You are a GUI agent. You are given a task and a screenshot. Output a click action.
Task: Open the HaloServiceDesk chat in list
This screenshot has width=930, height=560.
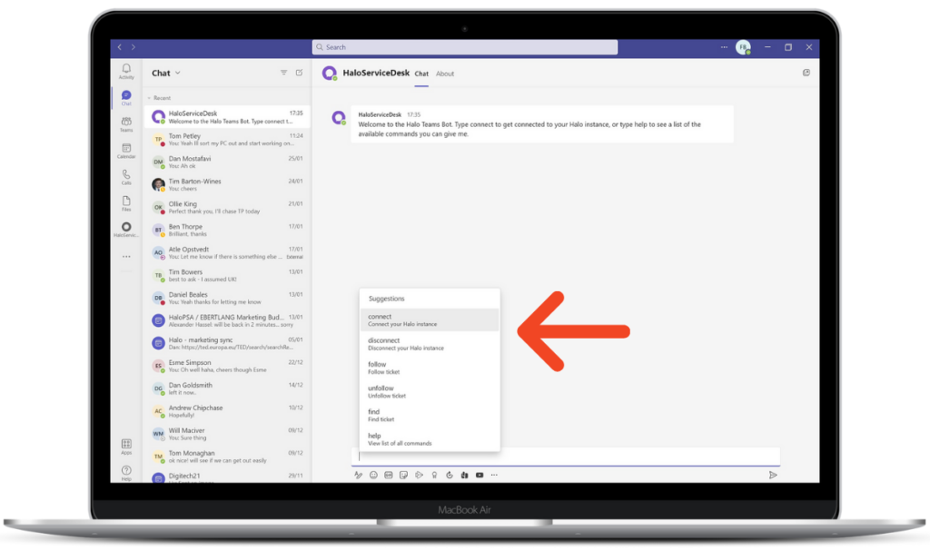click(227, 117)
